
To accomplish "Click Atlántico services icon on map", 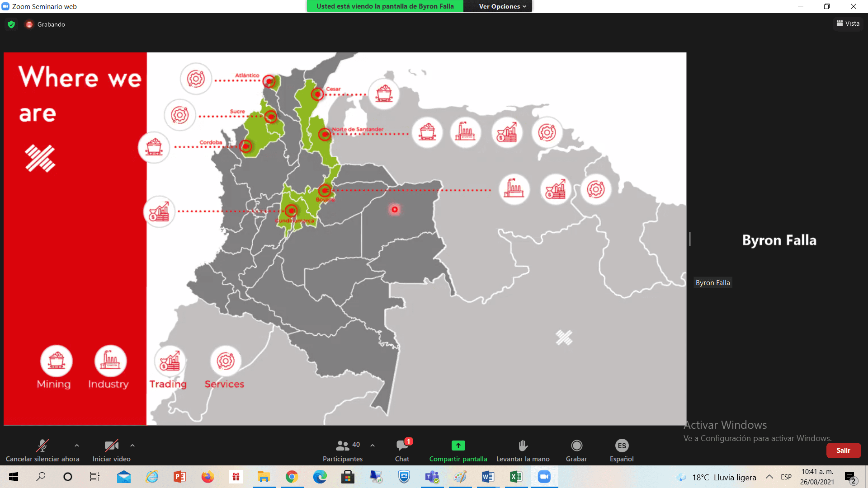I will click(x=196, y=79).
